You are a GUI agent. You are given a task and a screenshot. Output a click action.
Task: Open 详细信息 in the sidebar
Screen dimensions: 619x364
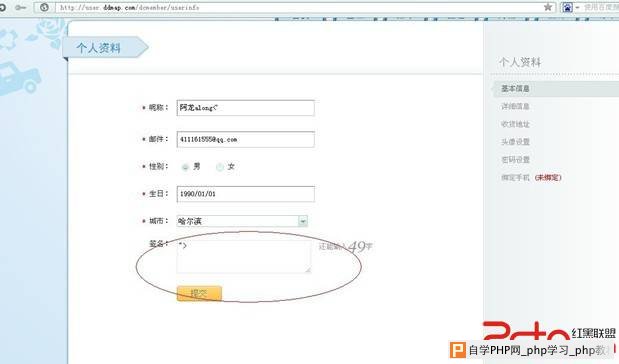point(515,106)
